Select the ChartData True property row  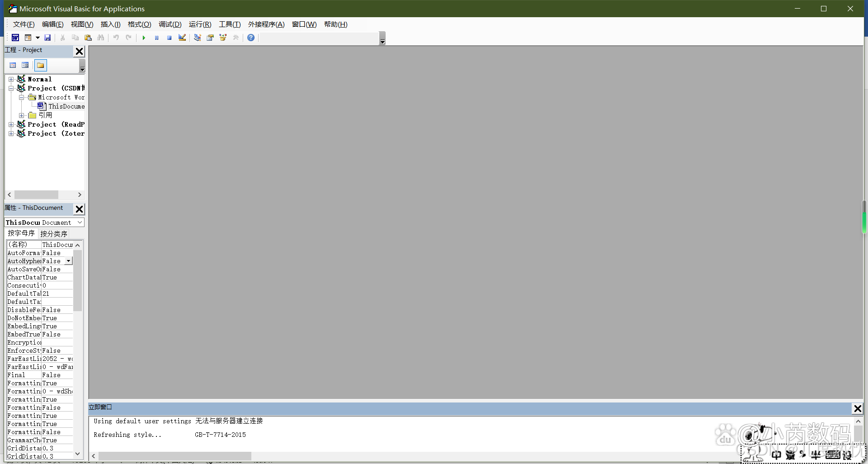(x=40, y=277)
